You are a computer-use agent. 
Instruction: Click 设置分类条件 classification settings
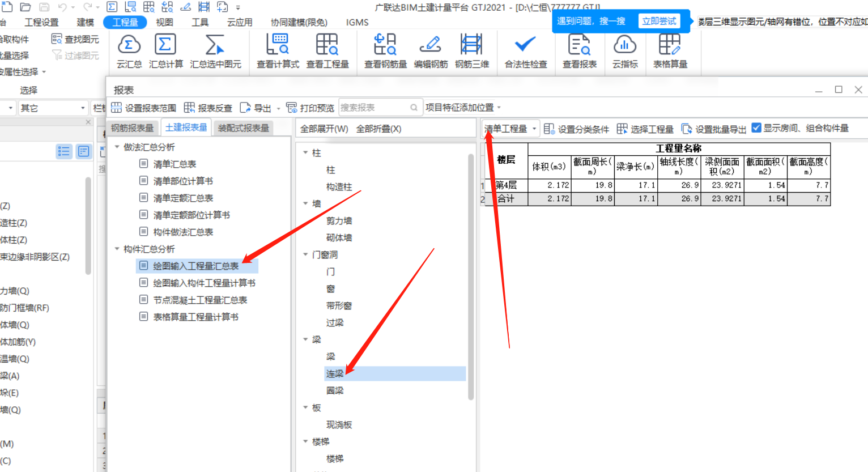click(x=576, y=129)
